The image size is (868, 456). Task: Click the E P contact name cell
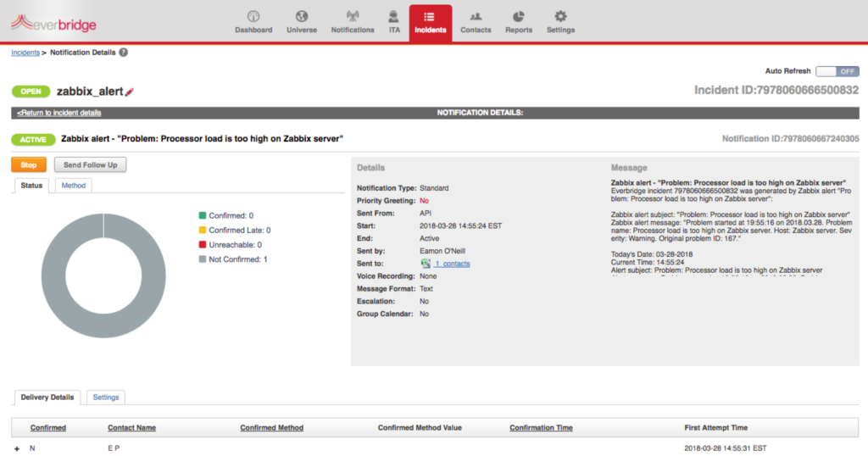click(114, 448)
